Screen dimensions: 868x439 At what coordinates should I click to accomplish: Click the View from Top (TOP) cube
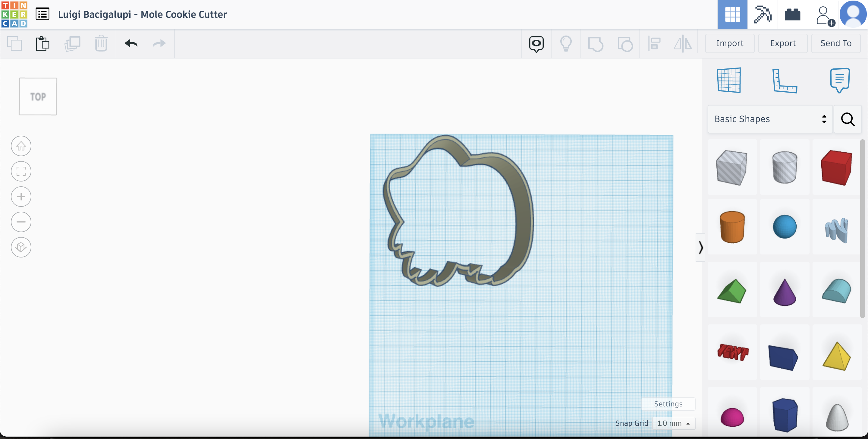pyautogui.click(x=37, y=96)
